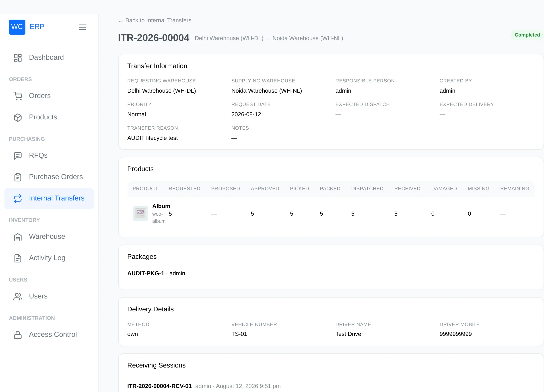This screenshot has height=392, width=544.
Task: Open the Orders menu item
Action: pyautogui.click(x=49, y=96)
